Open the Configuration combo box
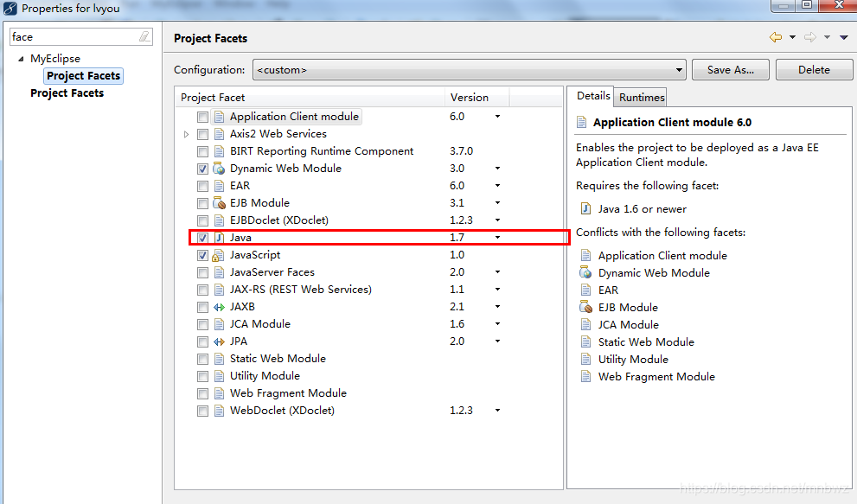 coord(469,70)
